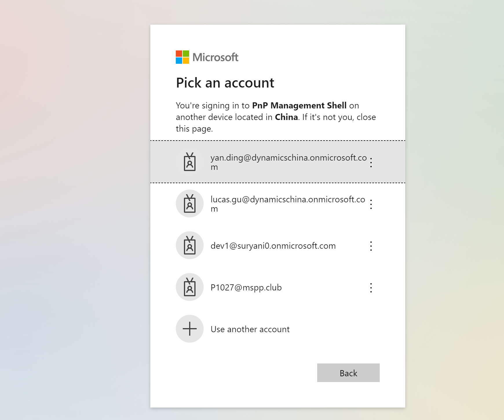The width and height of the screenshot is (504, 420).
Task: Click badge icon for yan.ding account
Action: (x=190, y=162)
